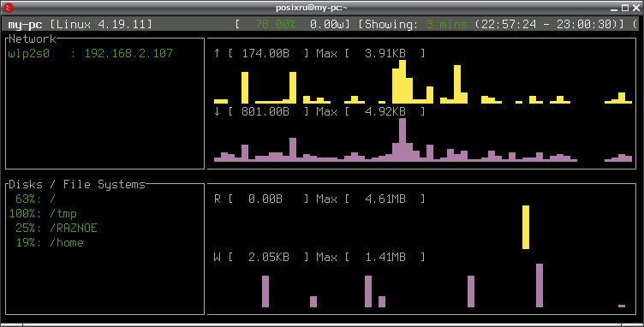Click the Disks / File Systems panel title
Viewport: 644px width, 327px height.
click(x=77, y=185)
